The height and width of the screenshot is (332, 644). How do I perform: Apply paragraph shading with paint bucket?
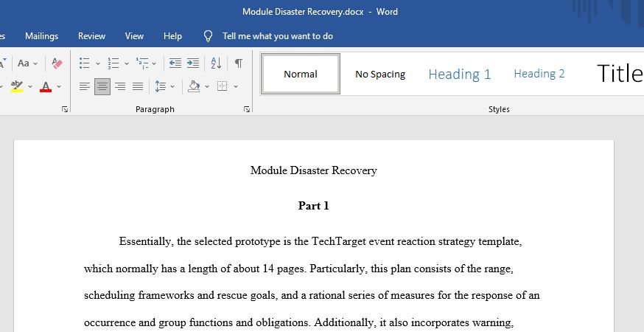click(194, 86)
